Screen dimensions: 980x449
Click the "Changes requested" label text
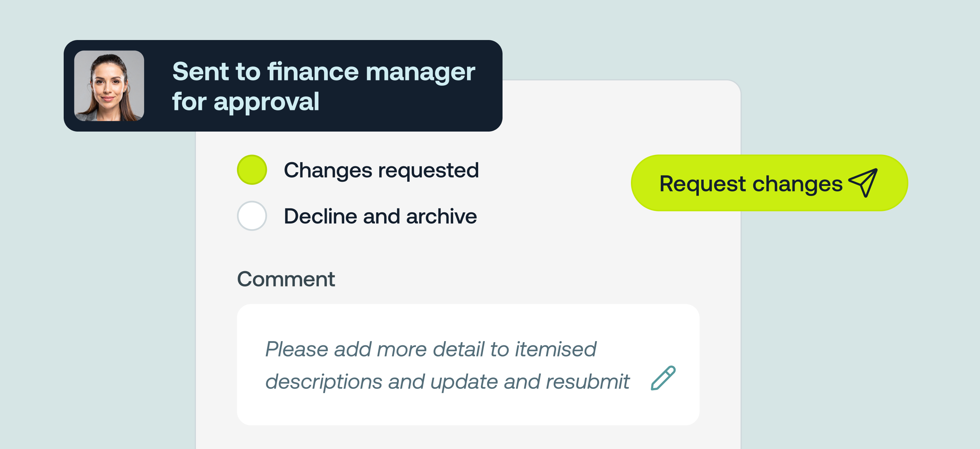[381, 170]
